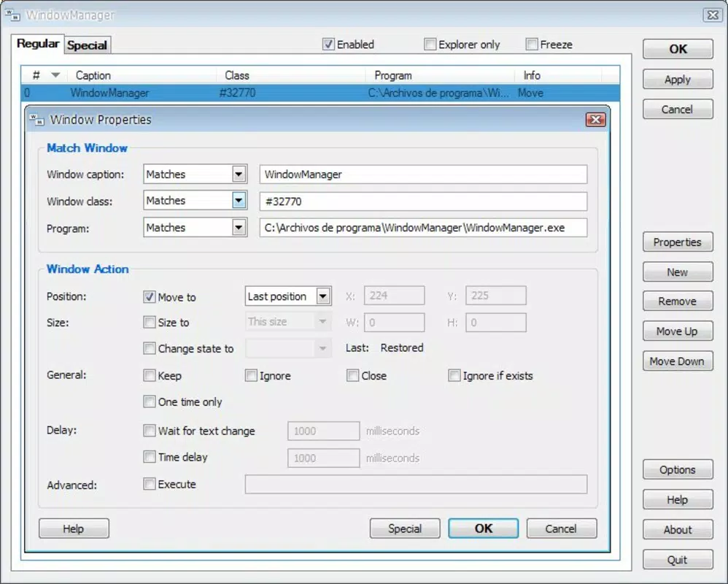Check Wait for text change

pos(149,431)
